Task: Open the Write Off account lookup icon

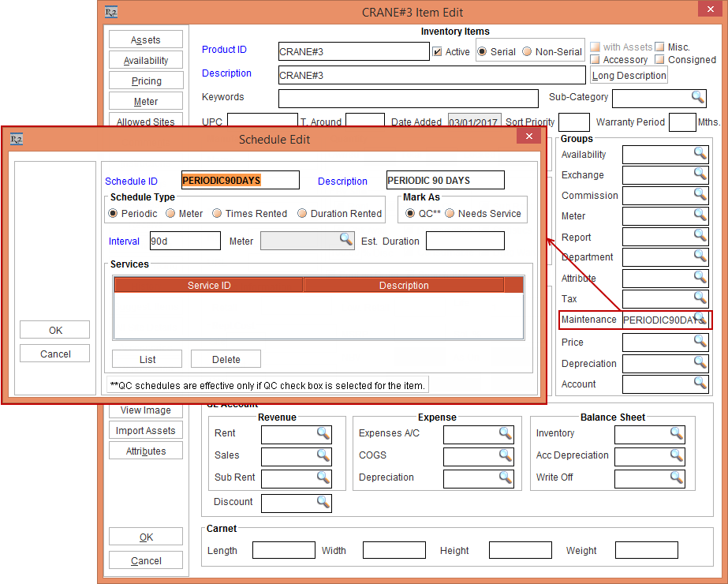Action: pyautogui.click(x=676, y=477)
